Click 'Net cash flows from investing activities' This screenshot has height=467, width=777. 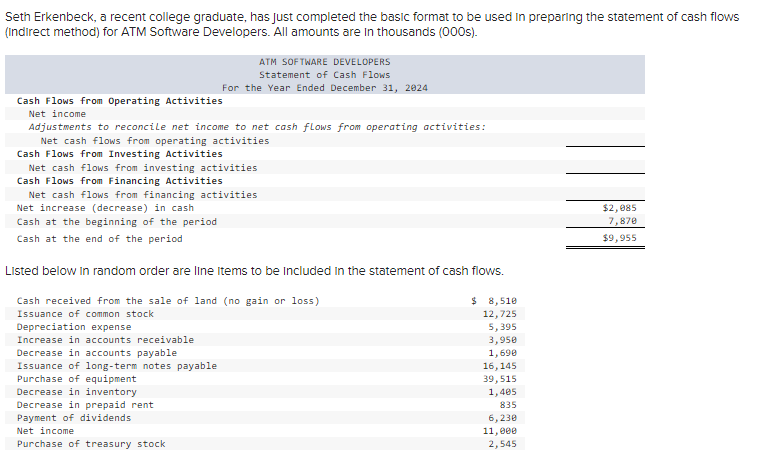[x=143, y=168]
